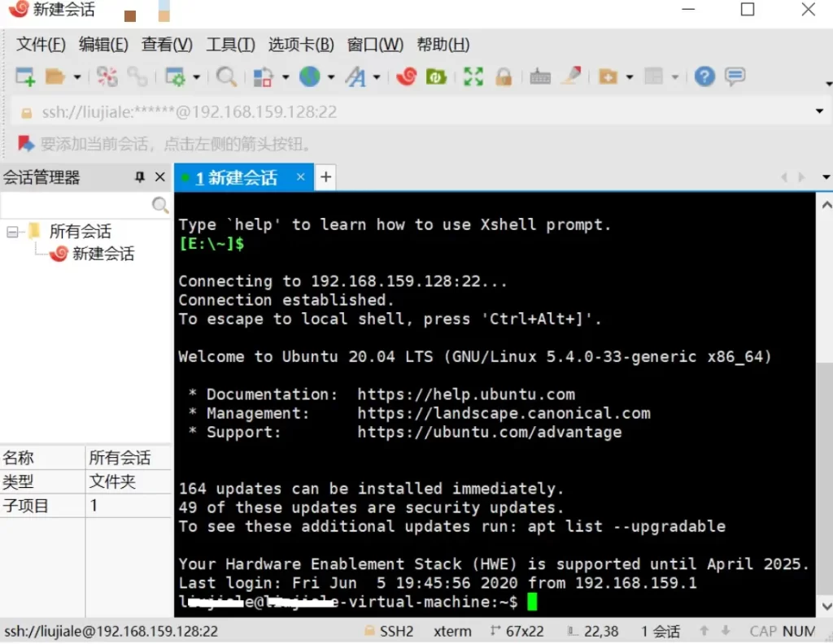The height and width of the screenshot is (644, 833).
Task: Click the terminal scrollbar up arrow
Action: (x=826, y=205)
